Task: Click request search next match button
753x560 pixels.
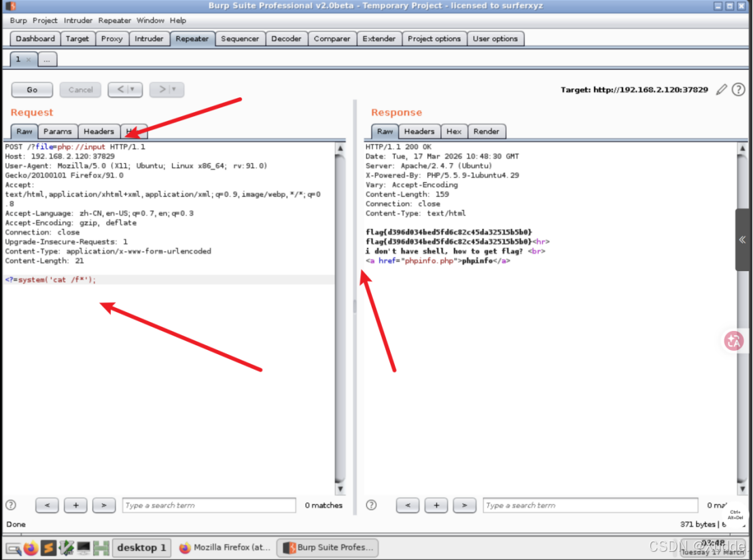Action: pyautogui.click(x=104, y=505)
